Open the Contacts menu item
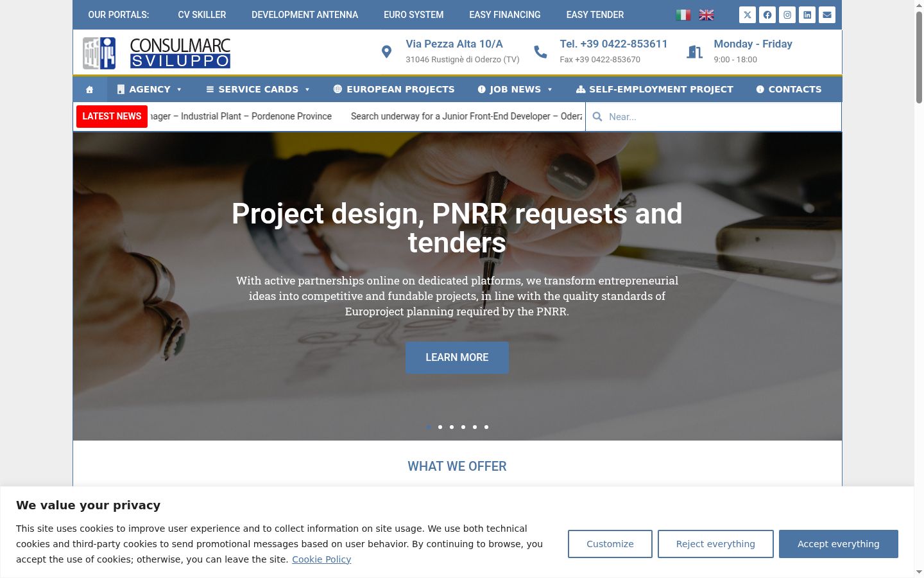 pyautogui.click(x=789, y=89)
